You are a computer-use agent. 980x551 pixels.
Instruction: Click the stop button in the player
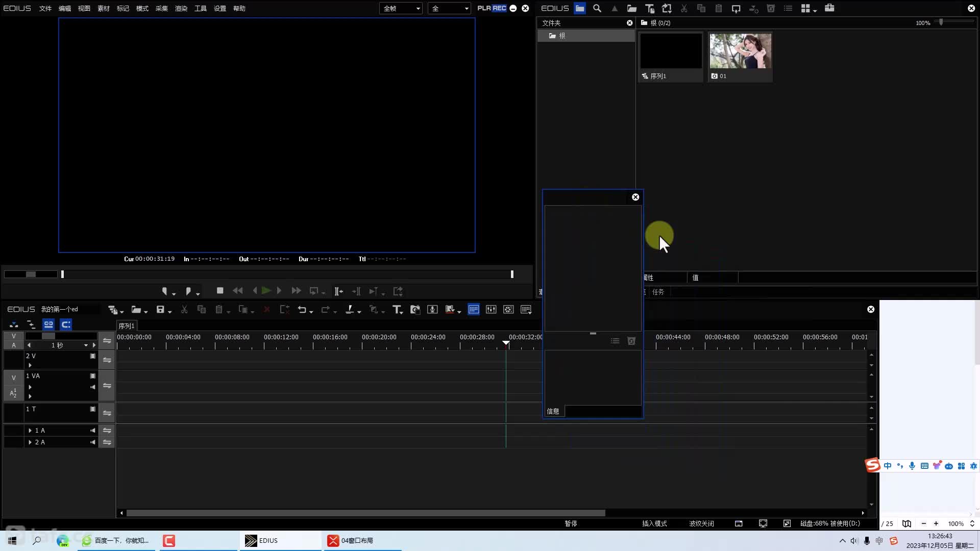[x=220, y=291]
